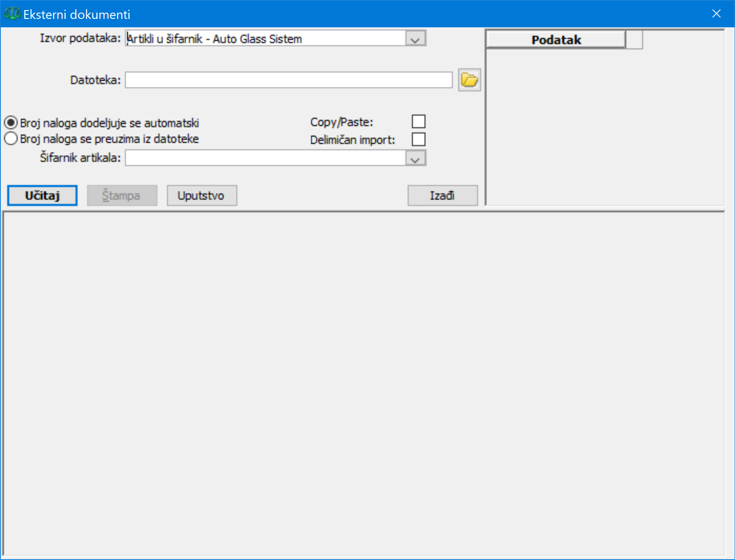Focus the Datoteka file path field

tap(288, 80)
